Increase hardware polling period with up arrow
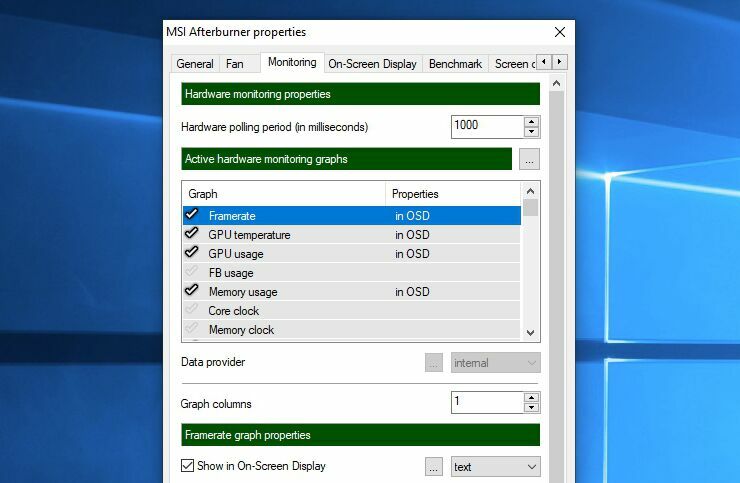 point(531,121)
